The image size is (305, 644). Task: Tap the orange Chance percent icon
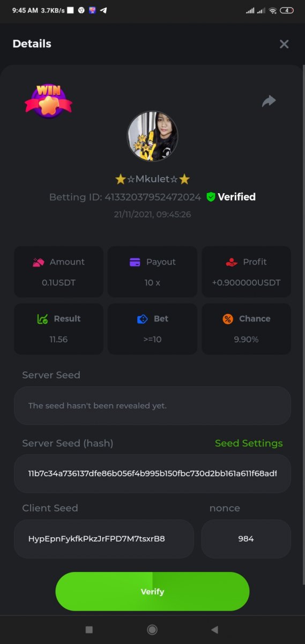[228, 319]
